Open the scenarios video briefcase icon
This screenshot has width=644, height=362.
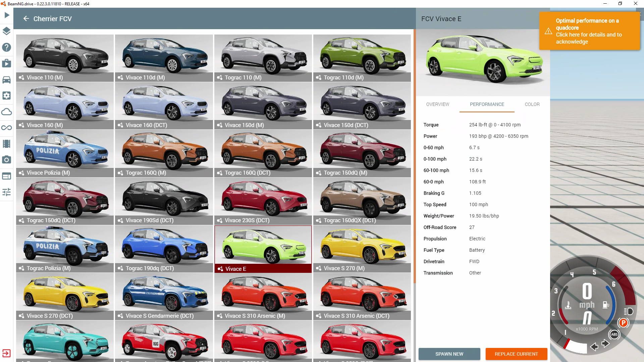pos(7,63)
